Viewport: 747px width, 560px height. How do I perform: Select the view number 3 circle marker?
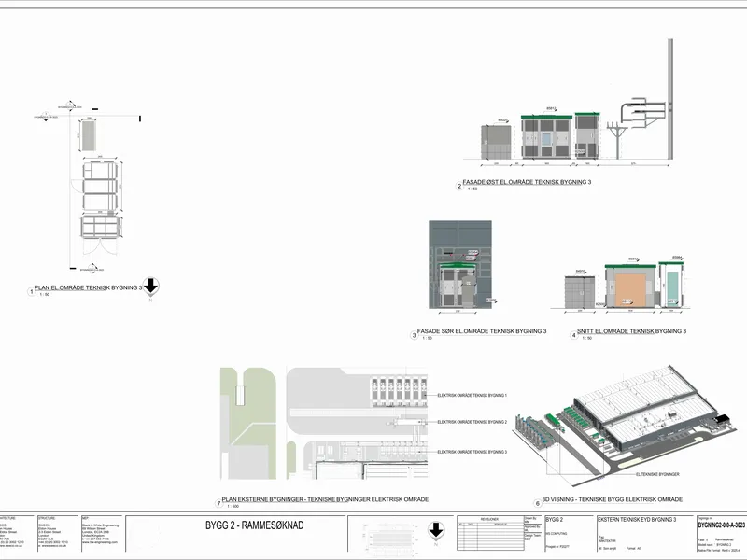(x=414, y=335)
